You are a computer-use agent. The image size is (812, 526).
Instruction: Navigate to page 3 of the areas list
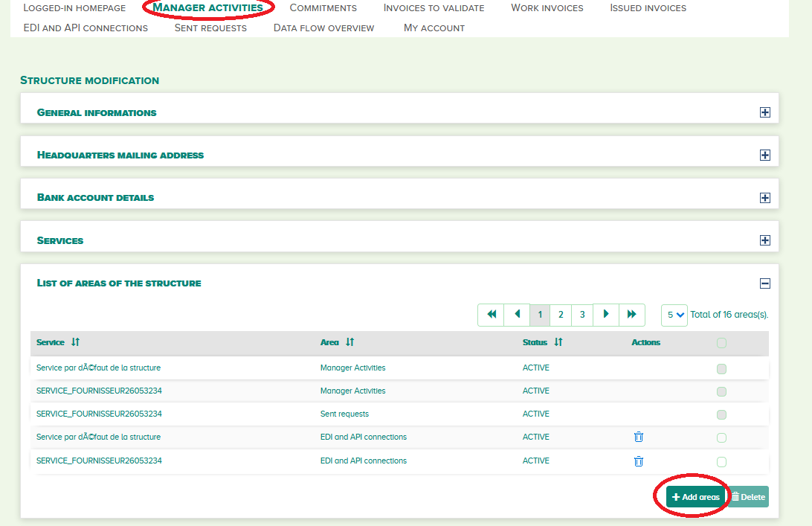pyautogui.click(x=581, y=315)
